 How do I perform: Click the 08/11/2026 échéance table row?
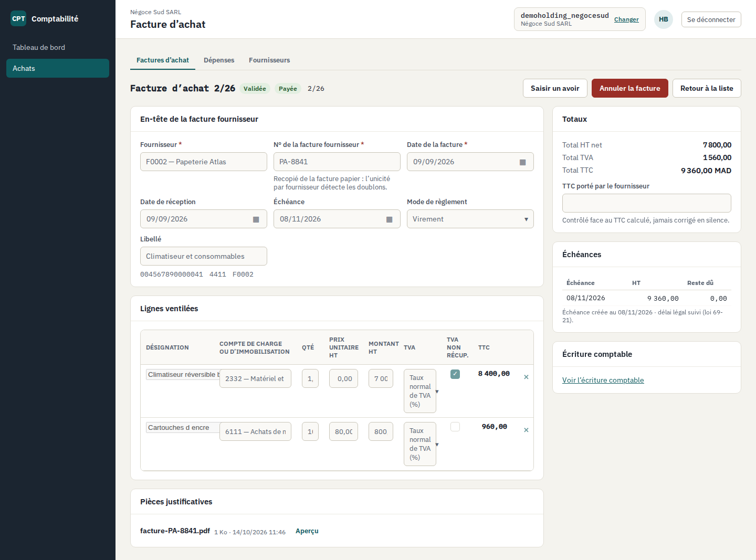pos(647,298)
